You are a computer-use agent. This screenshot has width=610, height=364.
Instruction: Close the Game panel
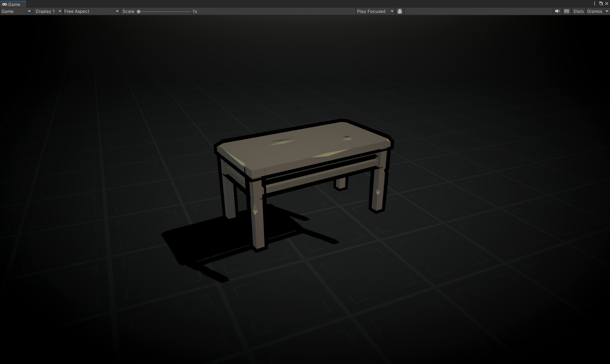click(607, 3)
